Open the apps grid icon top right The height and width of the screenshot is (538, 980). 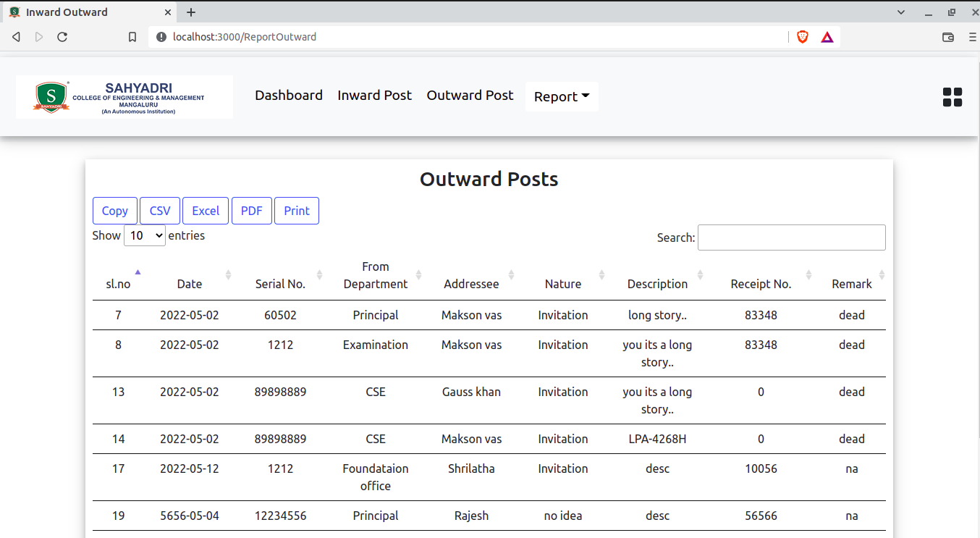pyautogui.click(x=952, y=96)
